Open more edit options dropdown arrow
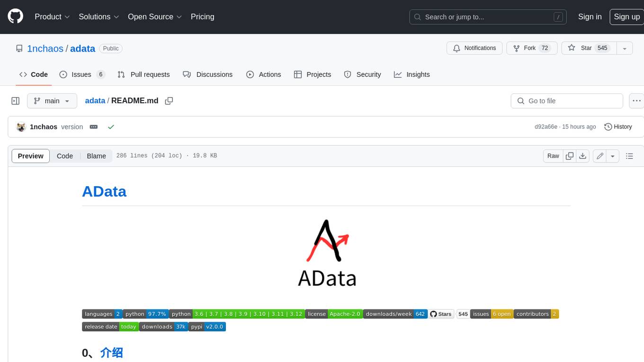The image size is (644, 362). 613,156
